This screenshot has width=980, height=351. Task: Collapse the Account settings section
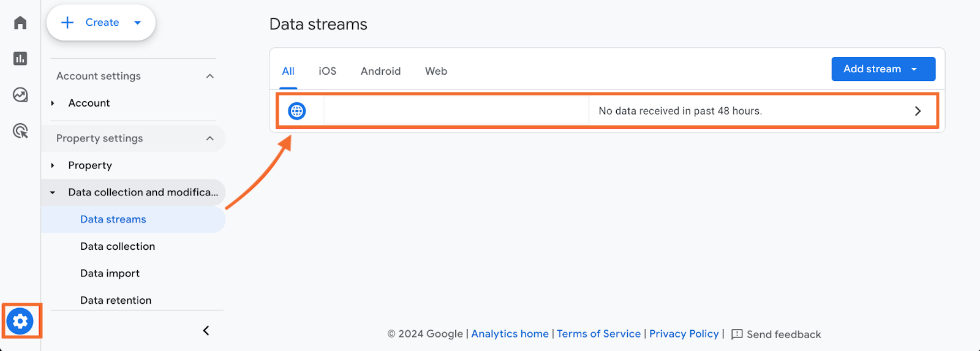[210, 76]
